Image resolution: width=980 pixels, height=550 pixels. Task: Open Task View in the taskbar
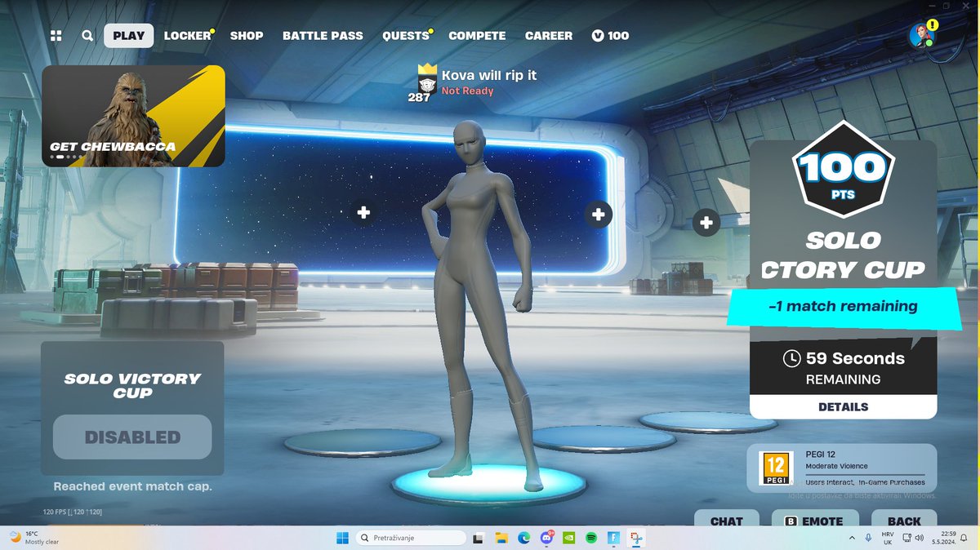tap(479, 538)
